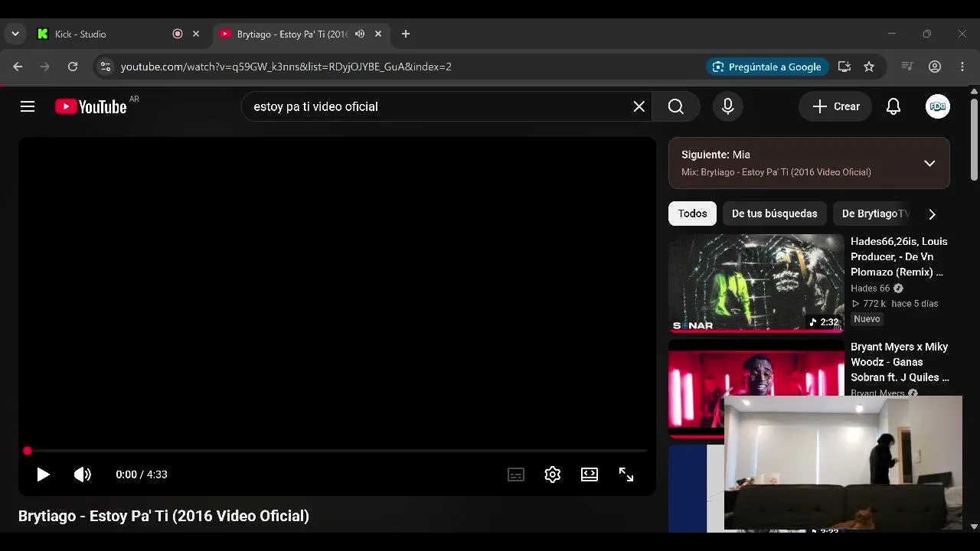Mute the YouTube tab via speaker icon
The image size is (980, 551).
point(360,34)
